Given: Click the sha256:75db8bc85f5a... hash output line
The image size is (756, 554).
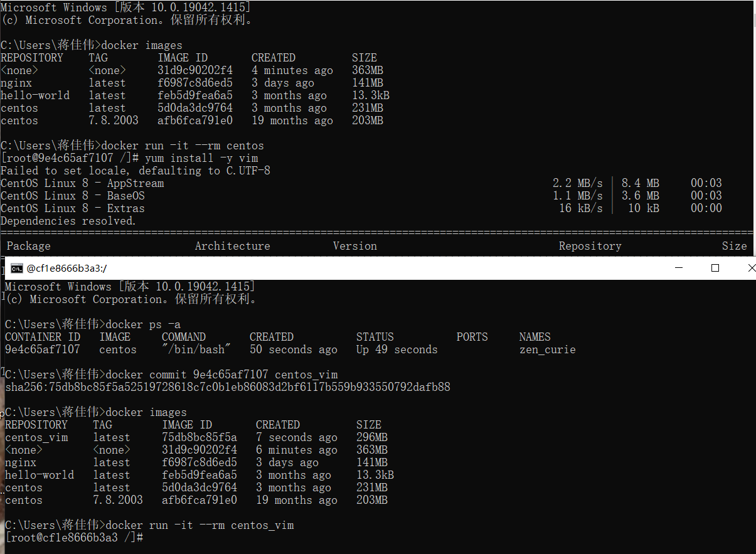Looking at the screenshot, I should (x=228, y=387).
